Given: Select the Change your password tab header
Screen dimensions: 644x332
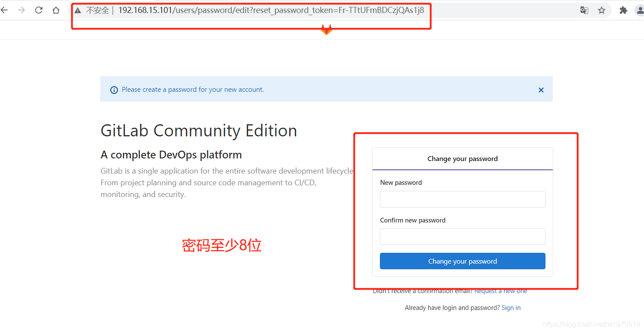Looking at the screenshot, I should coord(462,159).
